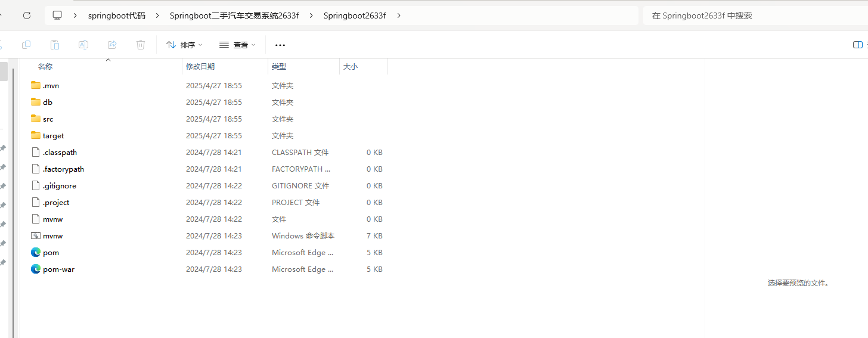Select the target folder name
The height and width of the screenshot is (338, 868).
(53, 135)
